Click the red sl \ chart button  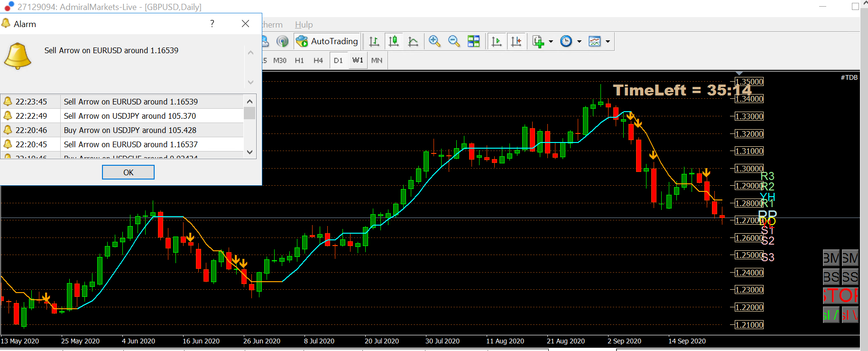click(850, 315)
